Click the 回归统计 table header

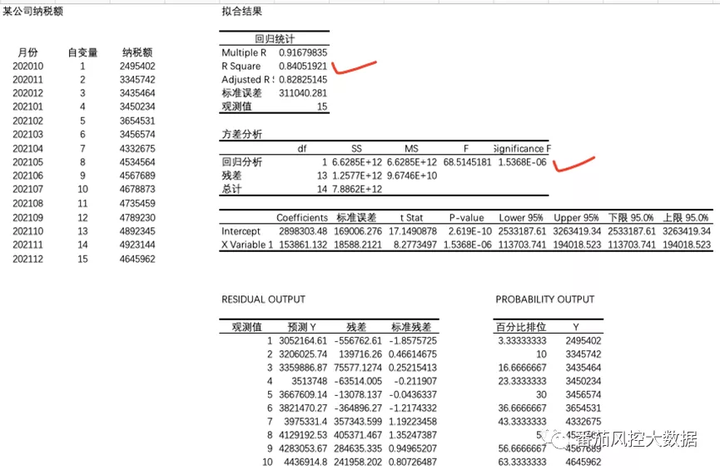[273, 37]
